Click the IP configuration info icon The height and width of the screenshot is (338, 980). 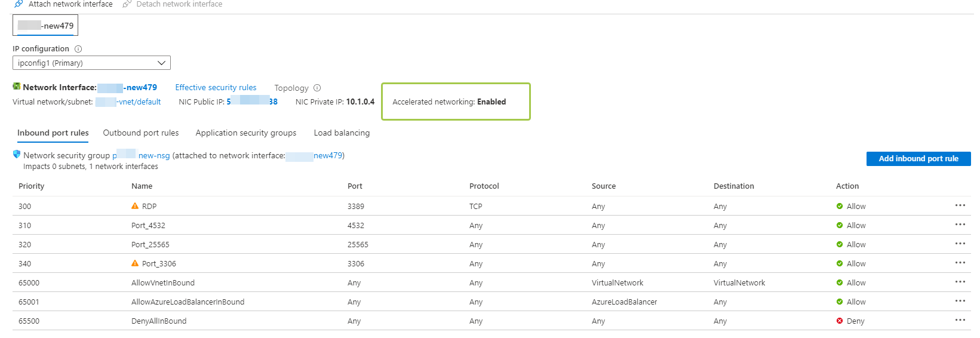[78, 49]
